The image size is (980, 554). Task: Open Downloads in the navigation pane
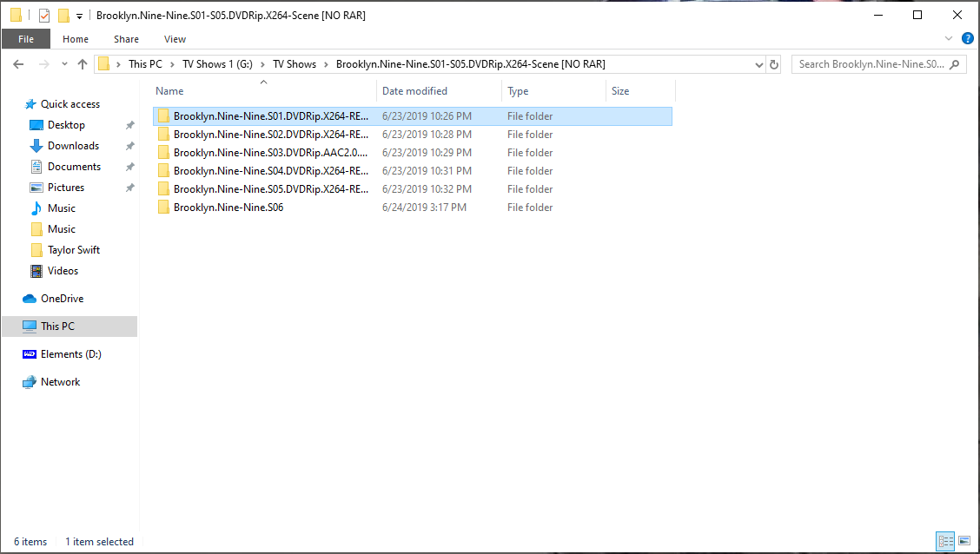click(73, 146)
